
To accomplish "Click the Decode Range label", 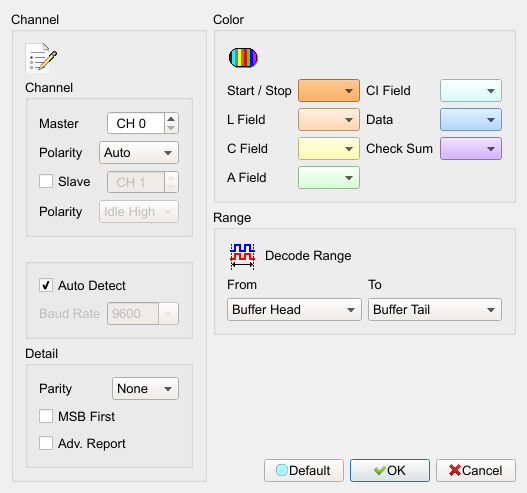I will 308,256.
